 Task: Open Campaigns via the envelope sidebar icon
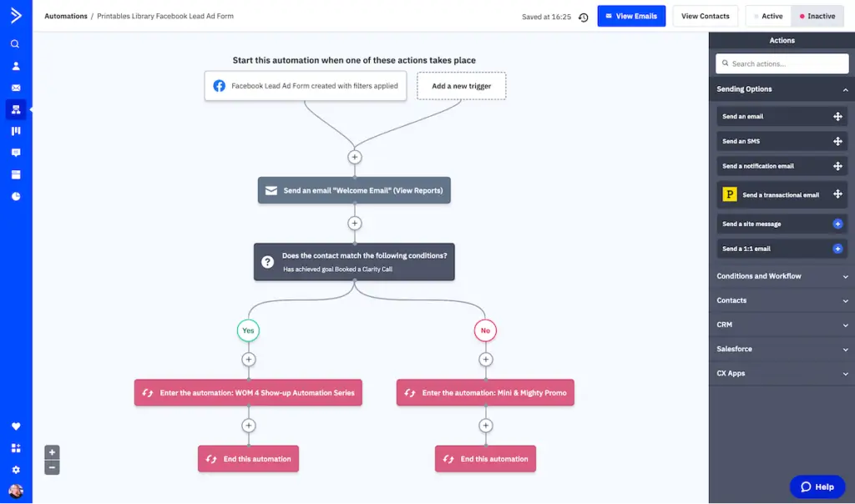click(16, 88)
